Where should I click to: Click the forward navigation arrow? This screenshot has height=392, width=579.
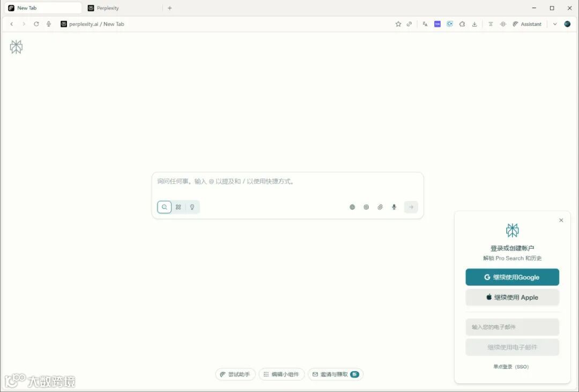click(x=24, y=24)
